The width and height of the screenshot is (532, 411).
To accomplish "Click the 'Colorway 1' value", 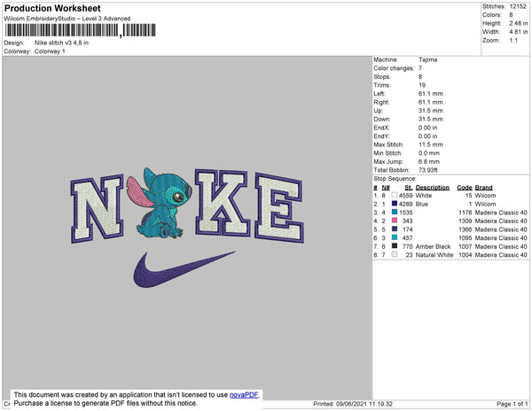I will coord(50,51).
